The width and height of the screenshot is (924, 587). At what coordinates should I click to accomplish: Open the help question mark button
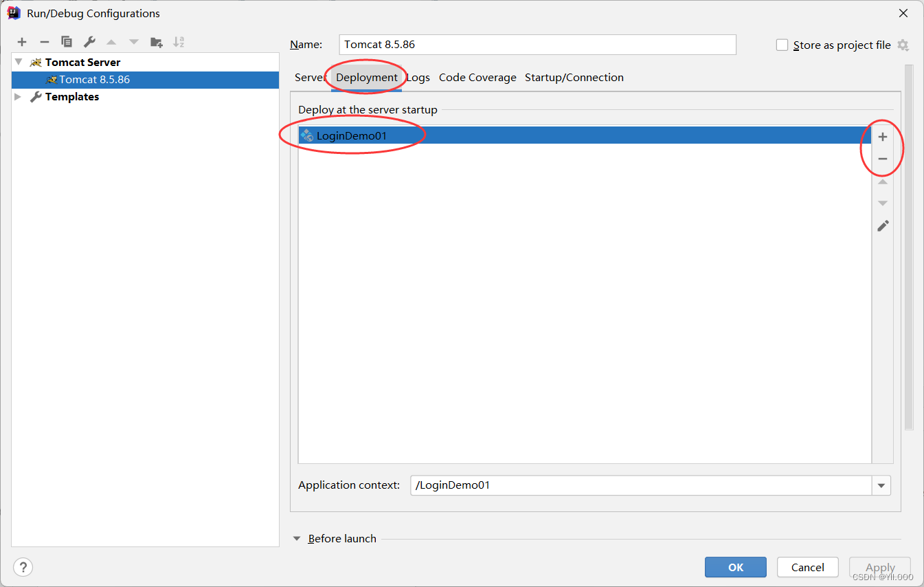[x=23, y=567]
